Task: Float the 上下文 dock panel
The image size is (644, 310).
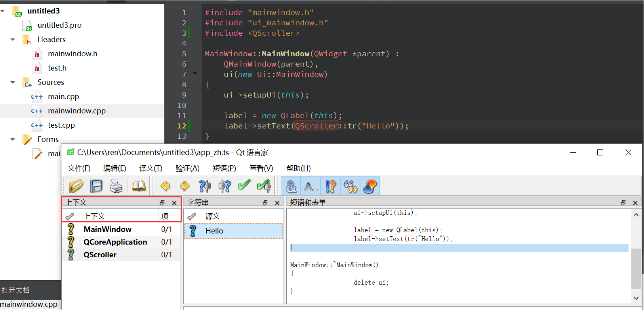Action: (162, 203)
